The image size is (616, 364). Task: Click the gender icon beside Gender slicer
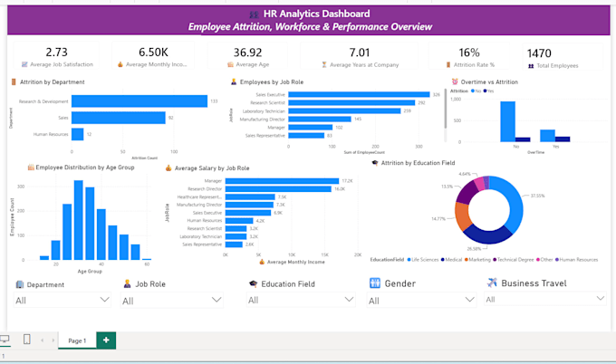375,283
